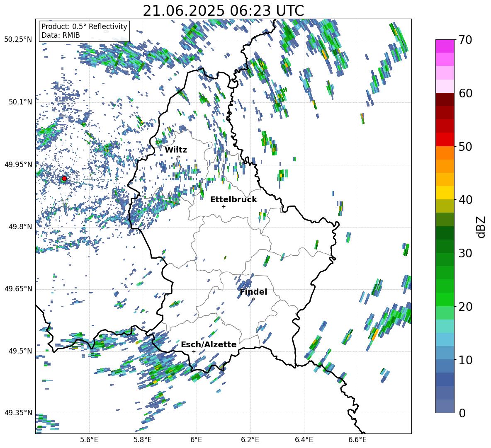Click the 6°E longitude label

196,440
